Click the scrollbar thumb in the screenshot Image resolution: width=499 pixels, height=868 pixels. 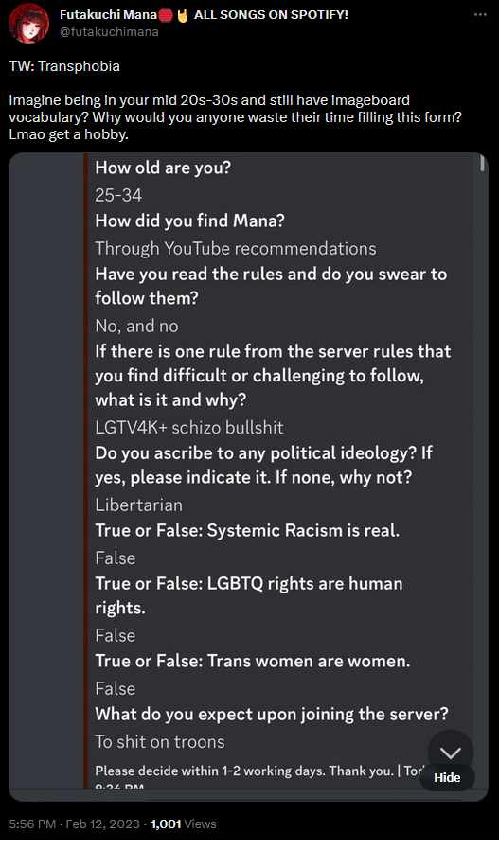coord(482,164)
